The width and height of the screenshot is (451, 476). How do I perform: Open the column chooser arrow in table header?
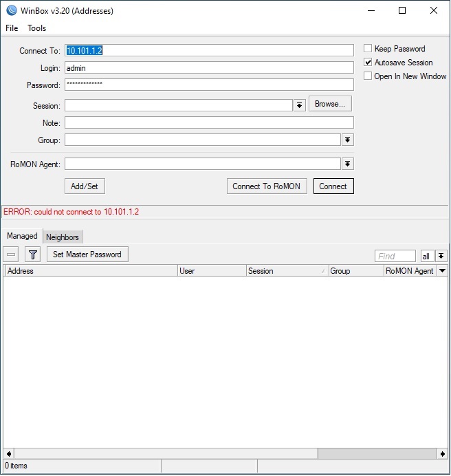coord(443,270)
